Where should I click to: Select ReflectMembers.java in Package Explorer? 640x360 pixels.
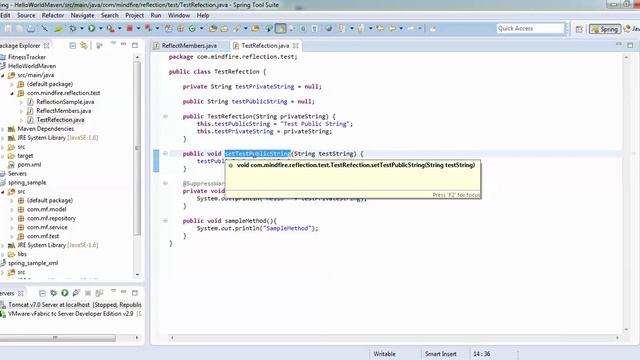(64, 111)
